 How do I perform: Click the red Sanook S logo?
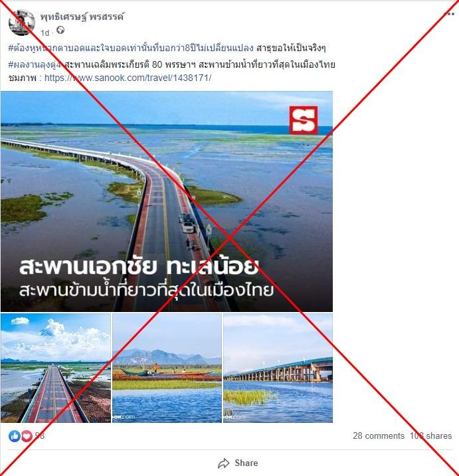point(303,120)
